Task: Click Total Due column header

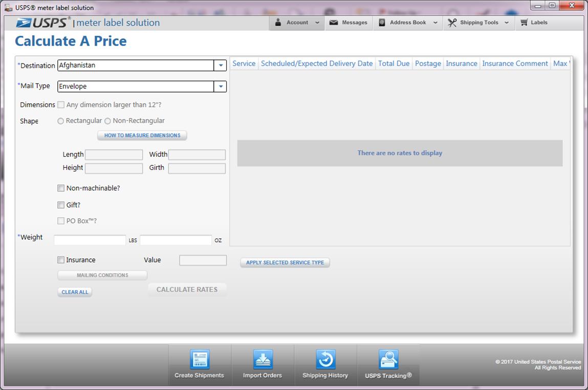Action: tap(394, 63)
